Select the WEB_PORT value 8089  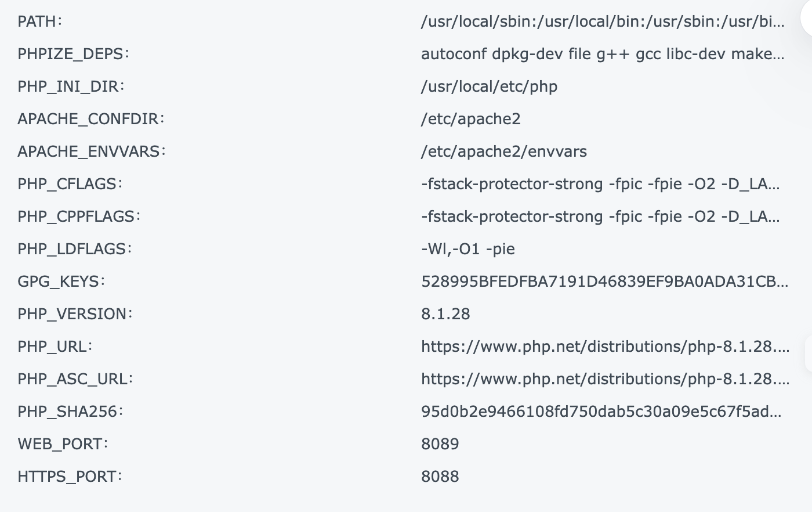point(440,444)
